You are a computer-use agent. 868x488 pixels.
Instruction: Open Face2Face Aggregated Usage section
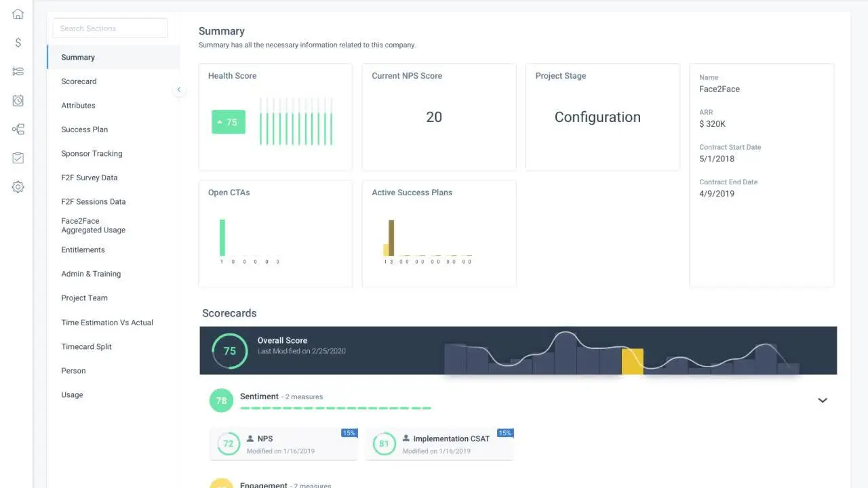point(93,225)
